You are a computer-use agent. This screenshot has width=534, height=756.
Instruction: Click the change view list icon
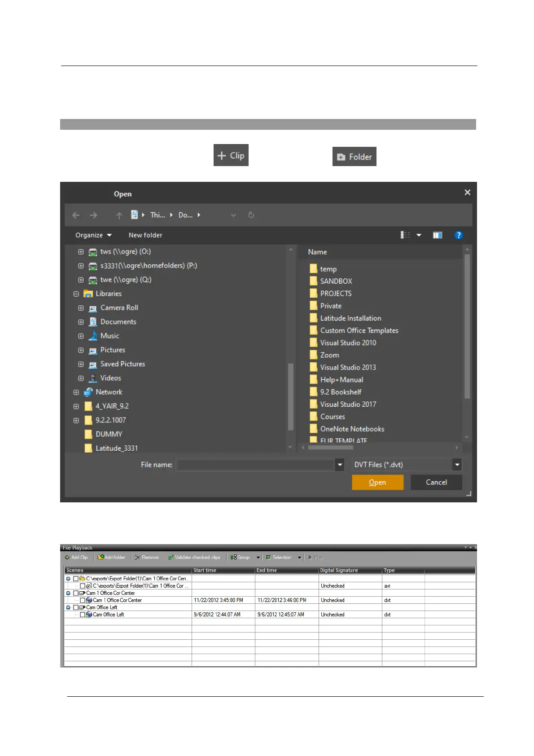(405, 235)
